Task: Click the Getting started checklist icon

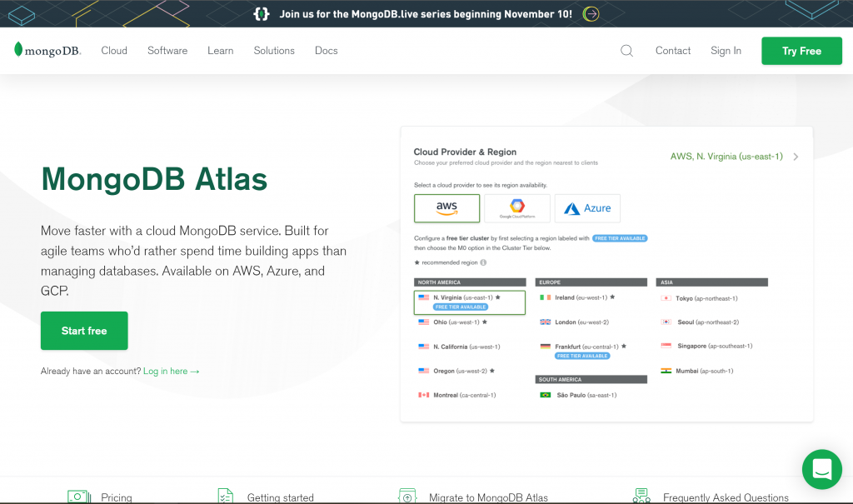Action: (x=225, y=497)
